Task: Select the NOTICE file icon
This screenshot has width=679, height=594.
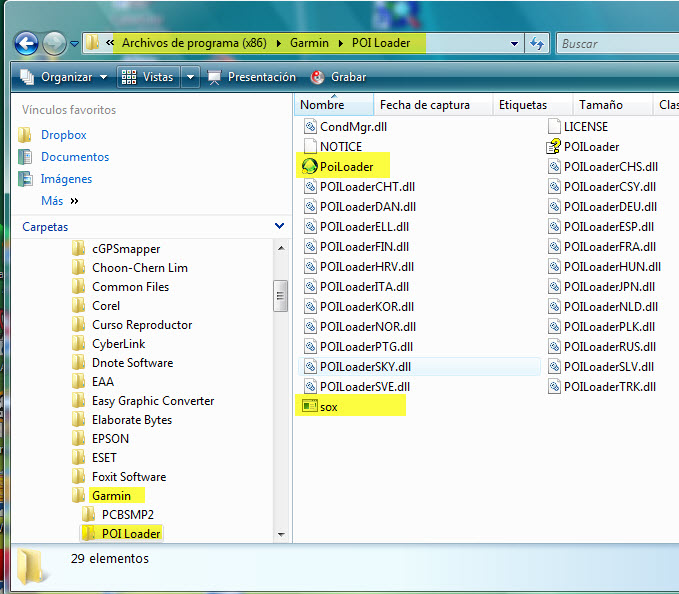Action: [x=310, y=147]
